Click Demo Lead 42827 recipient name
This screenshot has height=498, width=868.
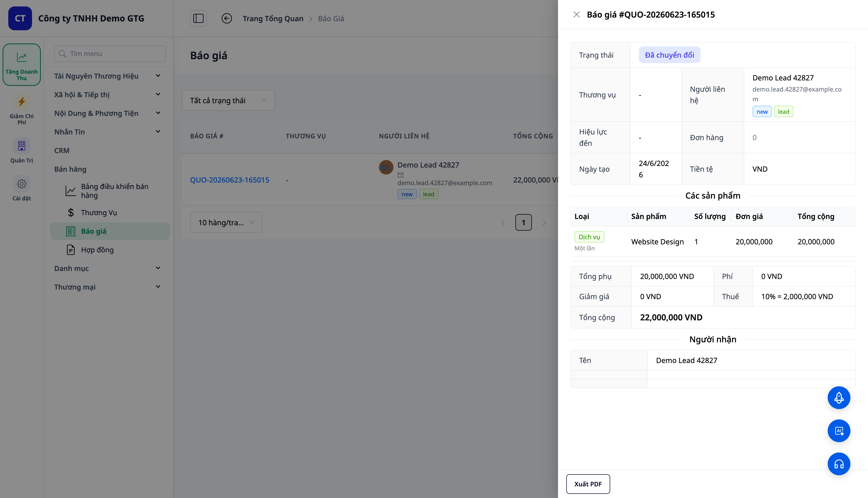pos(687,360)
